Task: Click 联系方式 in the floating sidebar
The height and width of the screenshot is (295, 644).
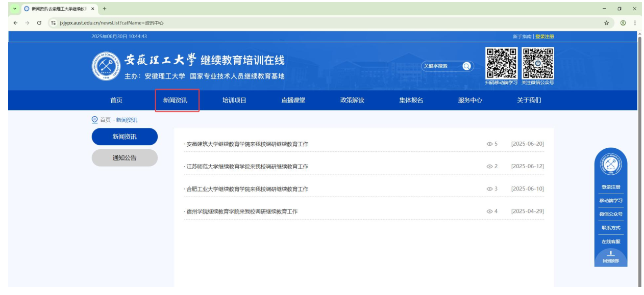Action: click(611, 228)
